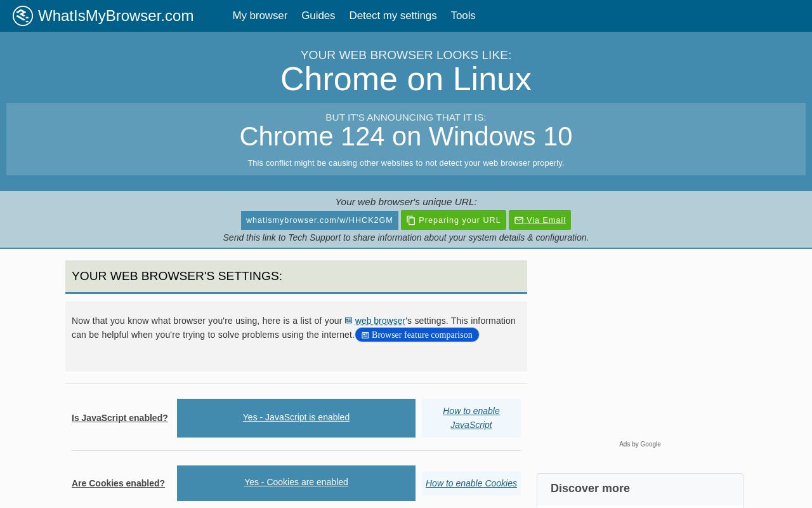Share the URL Via Email button

tap(540, 220)
